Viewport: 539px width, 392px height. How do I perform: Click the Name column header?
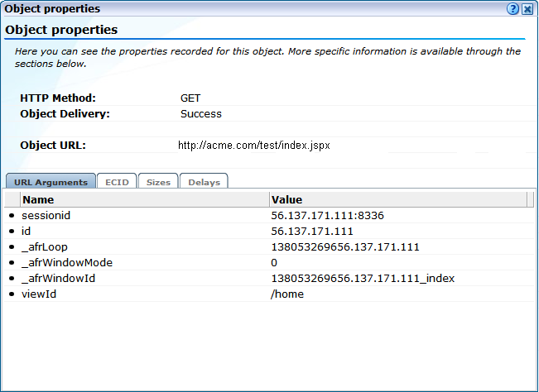pyautogui.click(x=145, y=199)
